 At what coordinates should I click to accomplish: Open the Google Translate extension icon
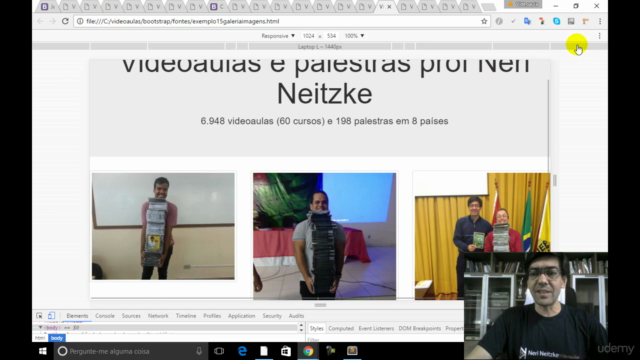tap(527, 21)
